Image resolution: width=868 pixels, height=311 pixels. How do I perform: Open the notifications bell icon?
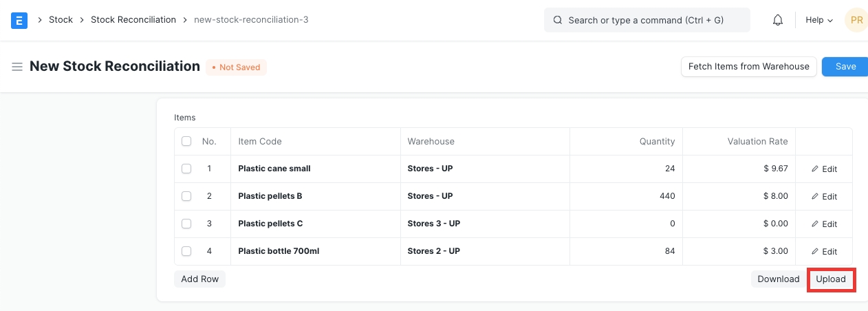(778, 20)
